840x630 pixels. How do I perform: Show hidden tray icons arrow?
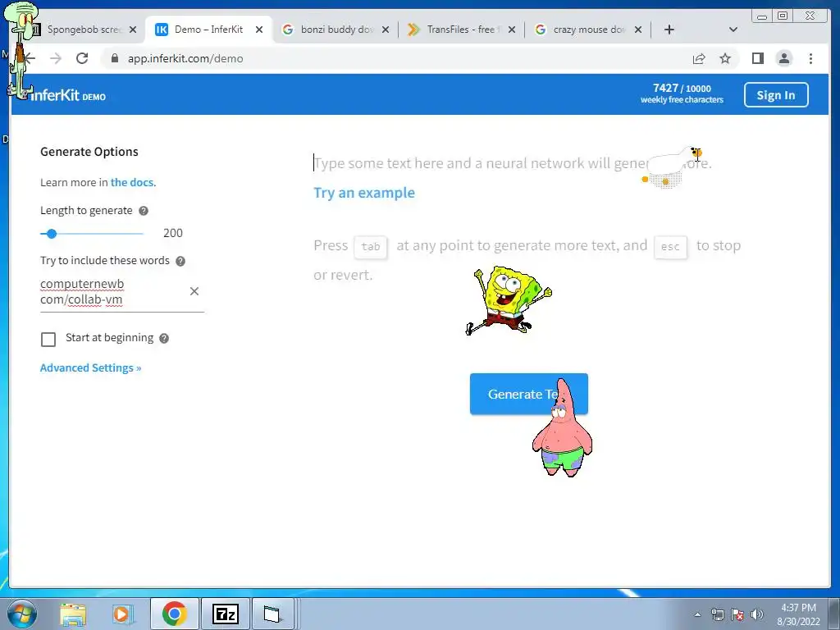[x=697, y=614]
